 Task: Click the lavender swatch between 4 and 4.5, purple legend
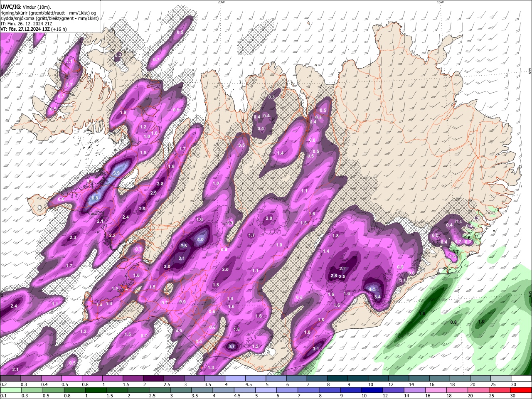tap(235, 379)
